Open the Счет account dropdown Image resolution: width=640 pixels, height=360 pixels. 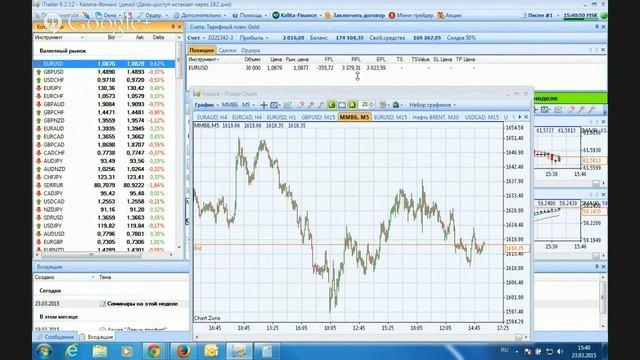[x=196, y=38]
